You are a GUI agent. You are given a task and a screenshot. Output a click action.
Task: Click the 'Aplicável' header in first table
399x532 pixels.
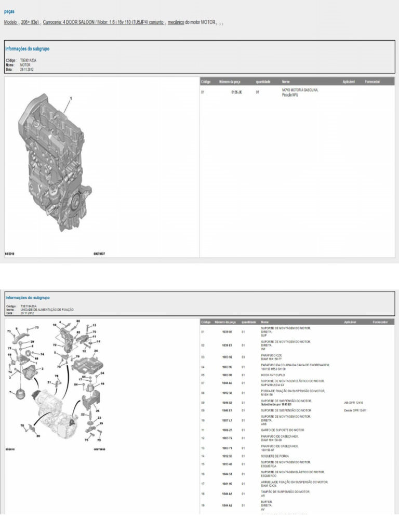[349, 82]
